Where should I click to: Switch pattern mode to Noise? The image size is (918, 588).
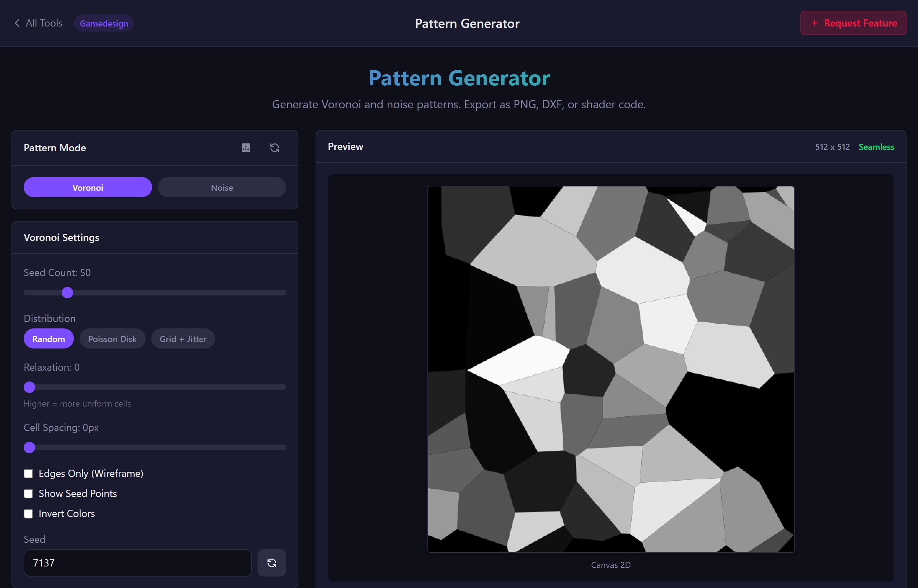coord(222,187)
